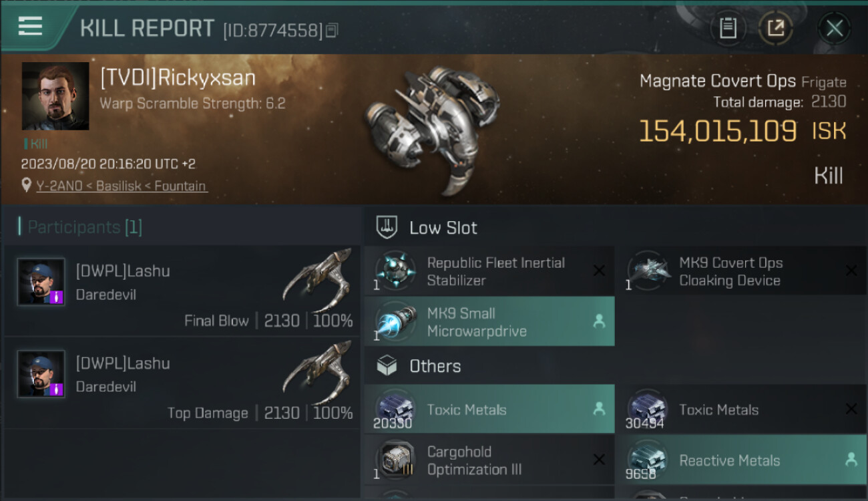Click the Others section header
The image size is (868, 501).
(435, 366)
